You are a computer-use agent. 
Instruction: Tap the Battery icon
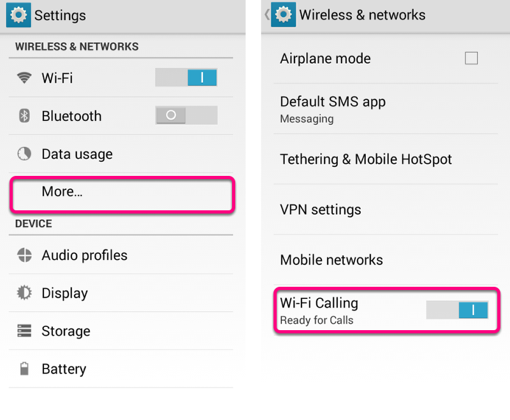pyautogui.click(x=24, y=369)
